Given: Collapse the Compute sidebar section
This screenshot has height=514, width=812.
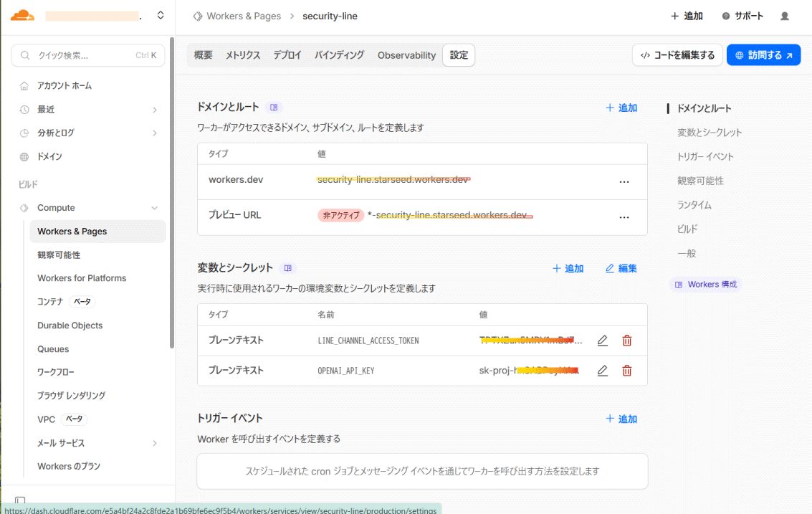Looking at the screenshot, I should coord(155,208).
